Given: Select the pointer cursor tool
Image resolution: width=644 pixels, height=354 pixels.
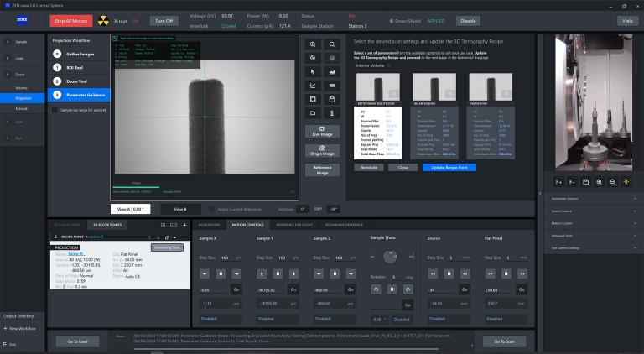Looking at the screenshot, I should pos(313,71).
